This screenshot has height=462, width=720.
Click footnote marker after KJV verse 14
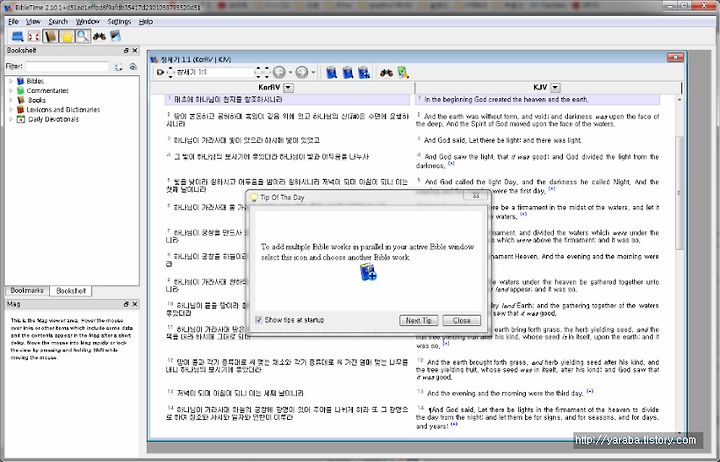coord(454,424)
